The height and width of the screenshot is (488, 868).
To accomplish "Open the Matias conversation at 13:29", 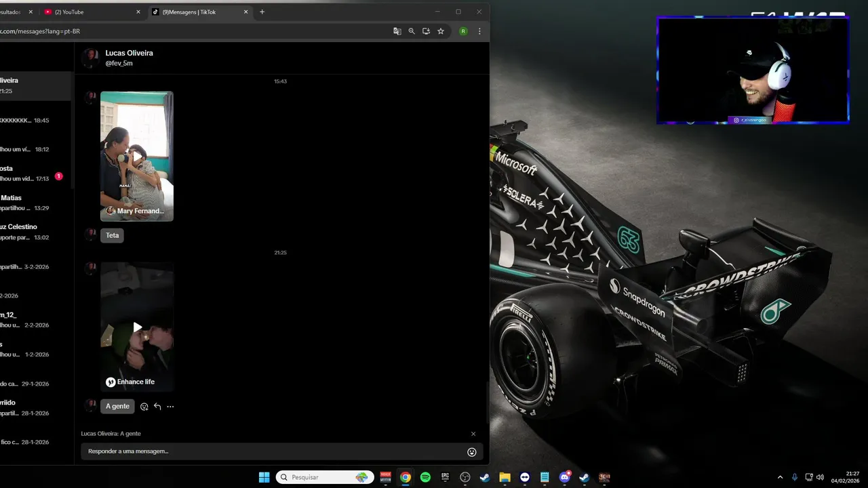I will 35,203.
